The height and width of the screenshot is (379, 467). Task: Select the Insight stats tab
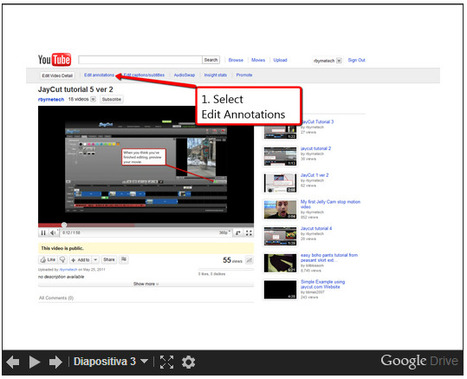pos(215,75)
